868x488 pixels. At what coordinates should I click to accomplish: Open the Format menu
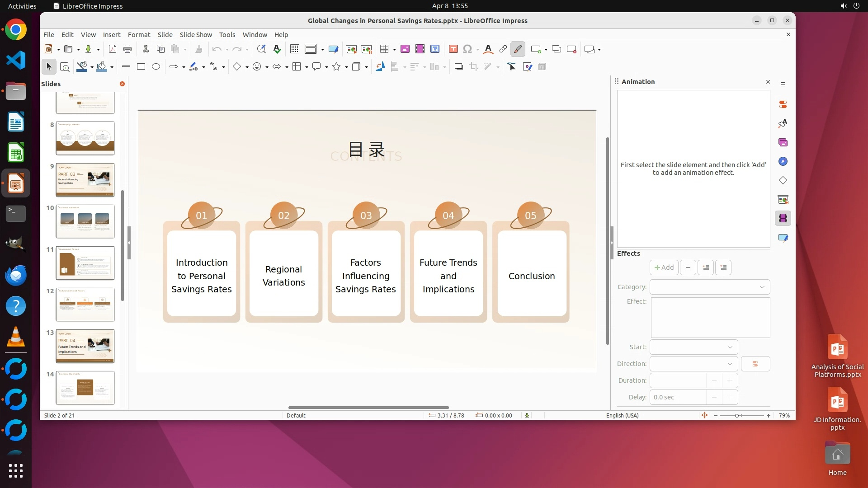pos(139,35)
